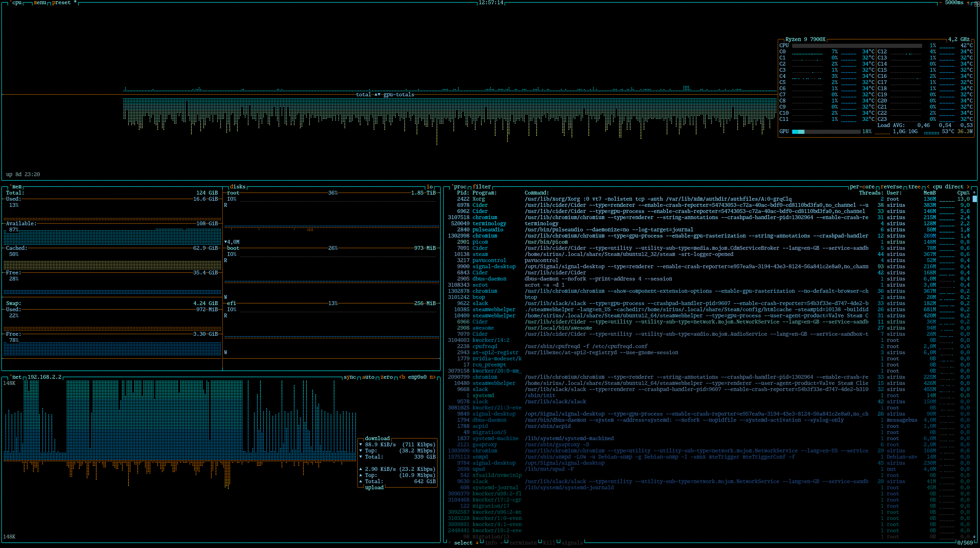Toggle process tree view
Screen dimensions: 980x548
coord(914,187)
